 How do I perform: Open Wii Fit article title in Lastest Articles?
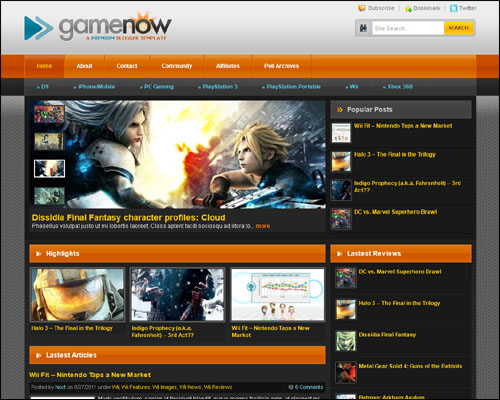point(90,375)
